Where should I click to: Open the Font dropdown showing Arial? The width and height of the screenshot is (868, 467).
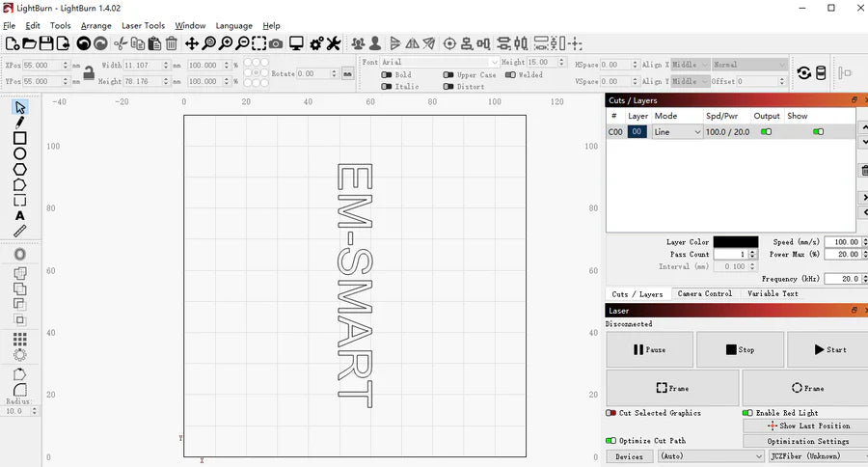[440, 62]
